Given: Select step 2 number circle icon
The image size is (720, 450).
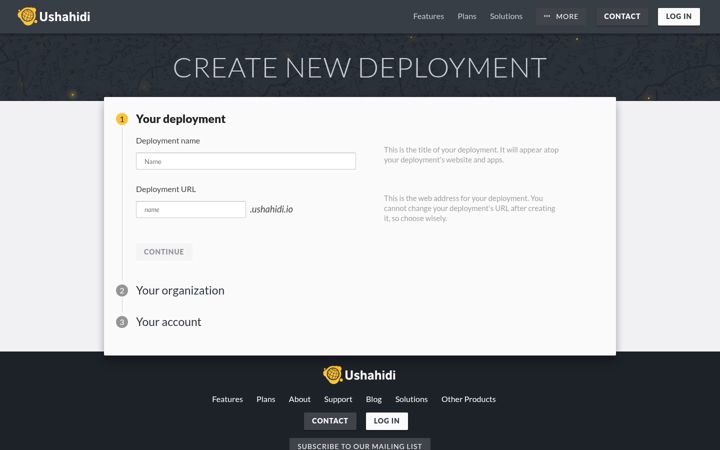Looking at the screenshot, I should 122,291.
